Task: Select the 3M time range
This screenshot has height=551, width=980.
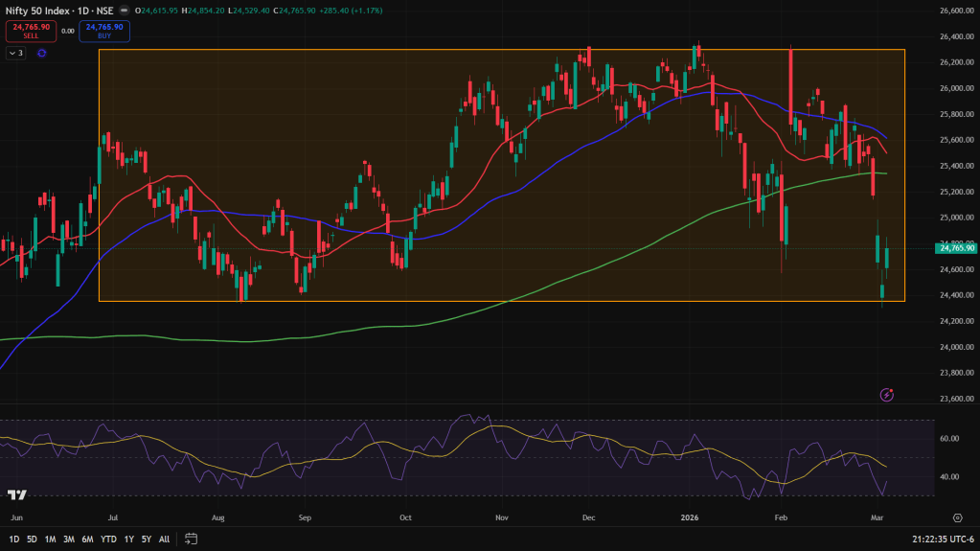Action: click(69, 540)
